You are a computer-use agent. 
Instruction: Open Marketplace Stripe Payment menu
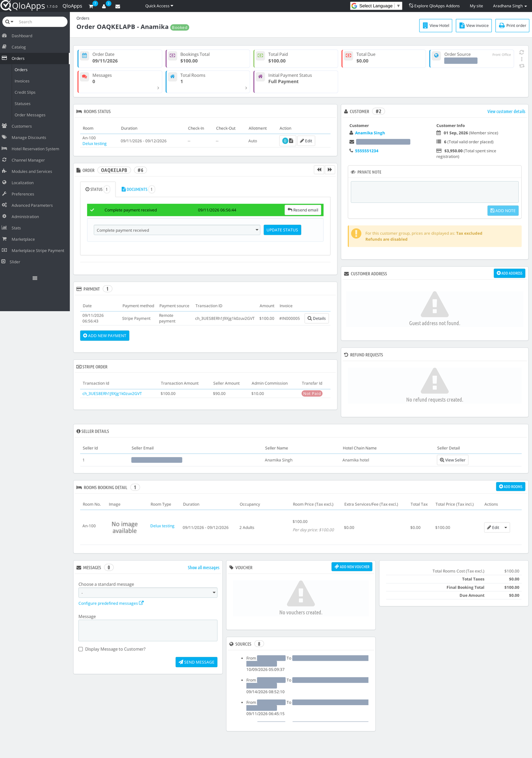coord(35,251)
